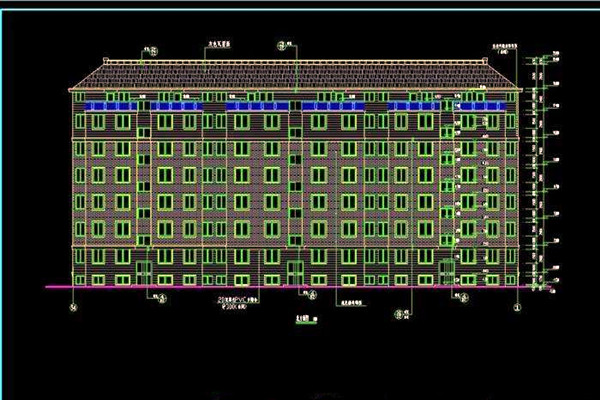Click the top-right annotation text above dimensions

pos(508,46)
